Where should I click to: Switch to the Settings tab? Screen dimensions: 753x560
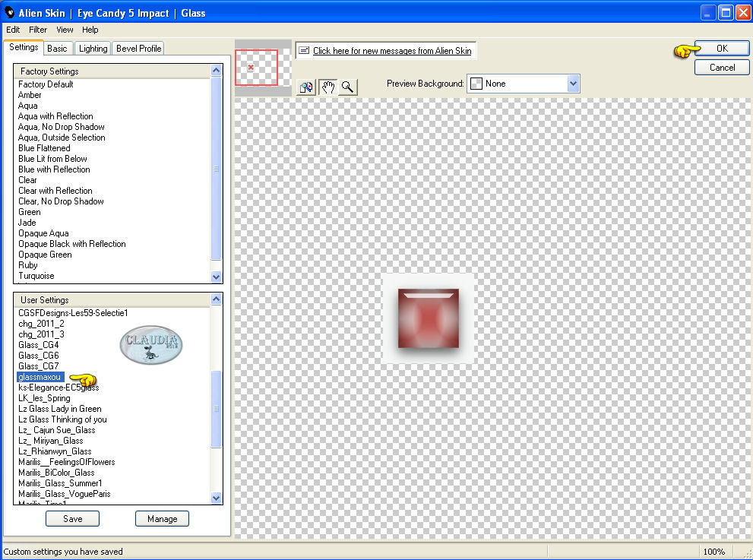click(x=24, y=47)
